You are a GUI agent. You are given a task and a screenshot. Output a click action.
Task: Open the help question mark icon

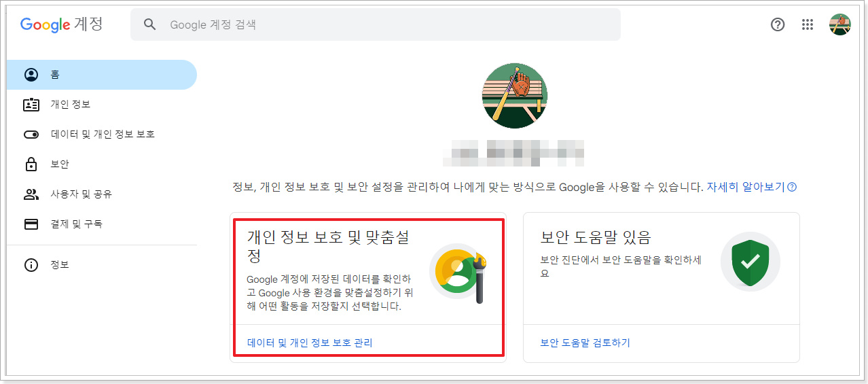(x=778, y=24)
